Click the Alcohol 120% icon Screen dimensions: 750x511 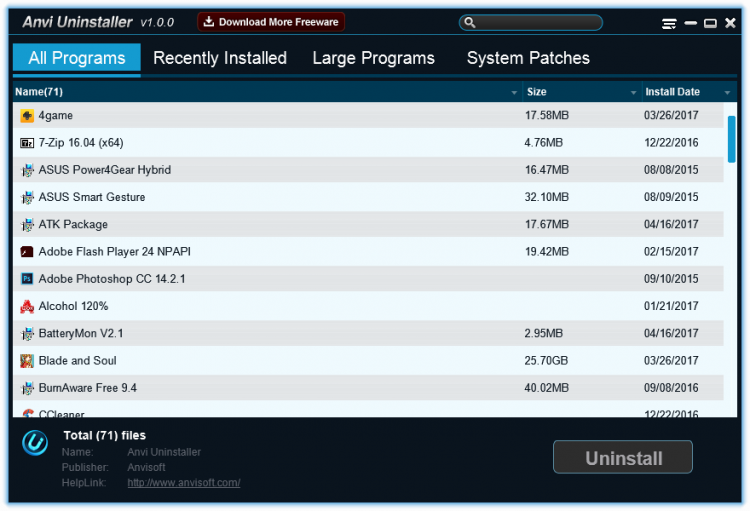click(x=27, y=306)
